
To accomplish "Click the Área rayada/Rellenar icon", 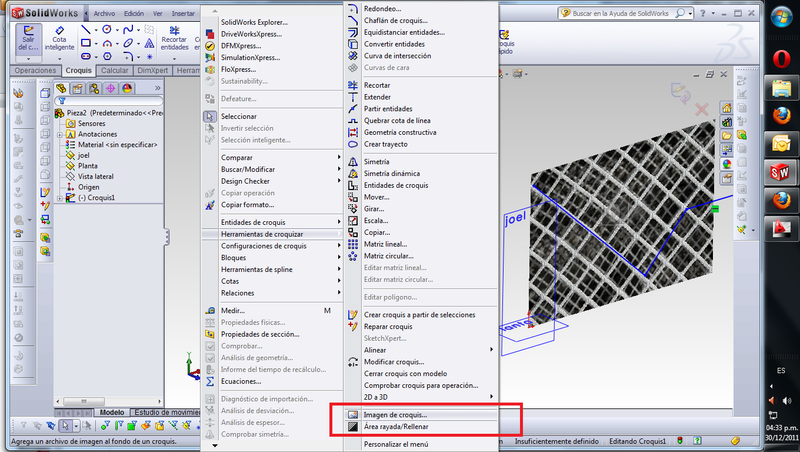I will pos(353,426).
